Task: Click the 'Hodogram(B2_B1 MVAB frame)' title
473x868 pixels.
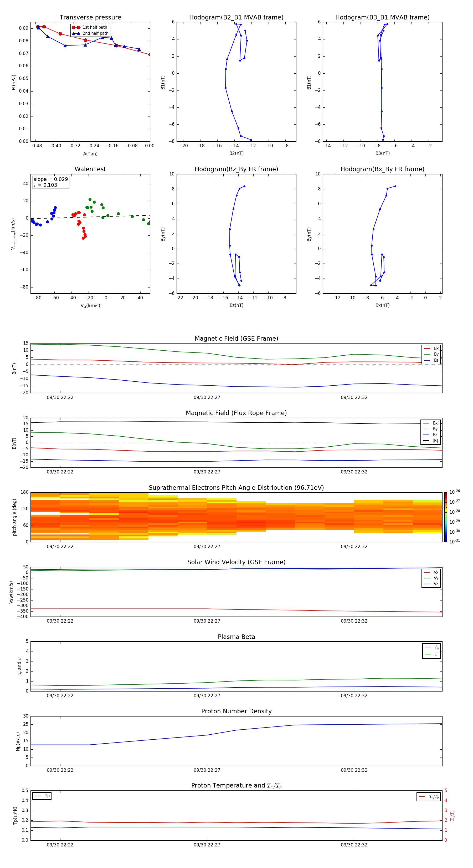Action: 236,18
